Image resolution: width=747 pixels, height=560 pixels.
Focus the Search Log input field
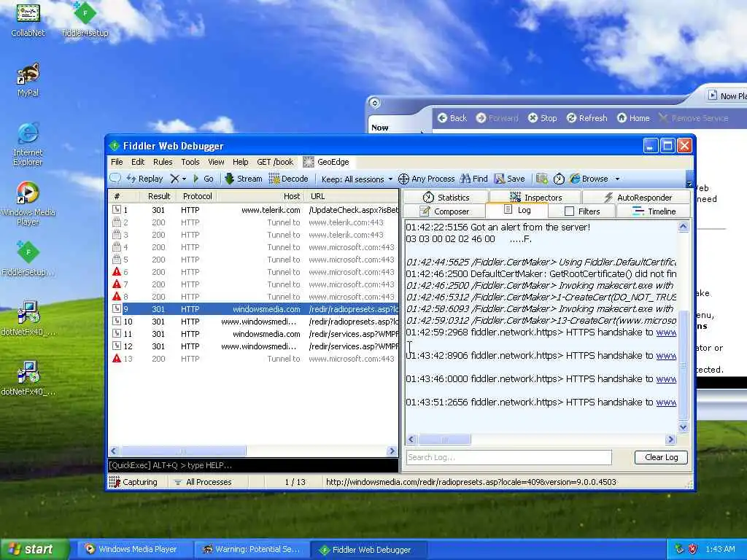tap(508, 457)
